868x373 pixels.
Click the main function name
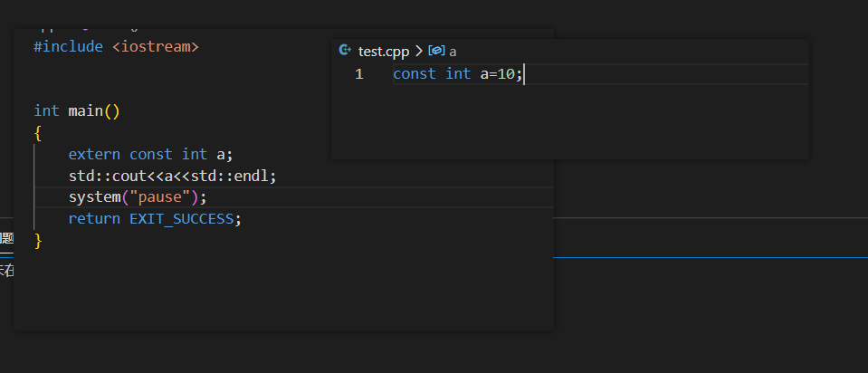tap(86, 110)
